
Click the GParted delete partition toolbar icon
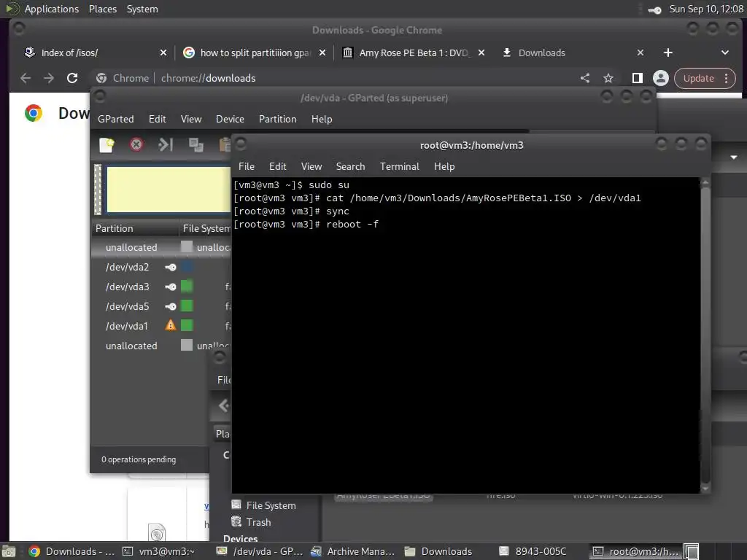(136, 144)
